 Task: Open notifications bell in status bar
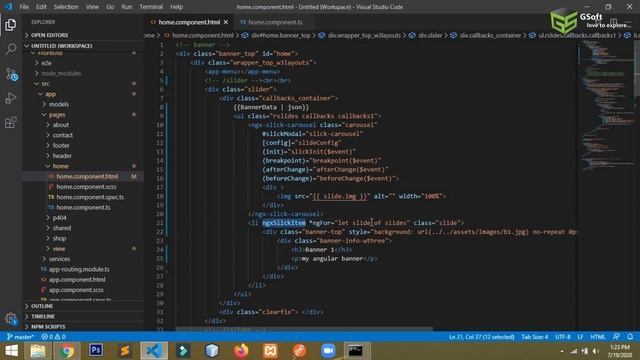pos(630,337)
